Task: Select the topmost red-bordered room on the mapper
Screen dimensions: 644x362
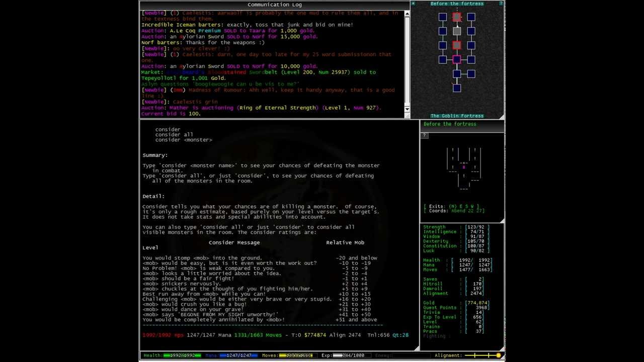Action: click(456, 17)
